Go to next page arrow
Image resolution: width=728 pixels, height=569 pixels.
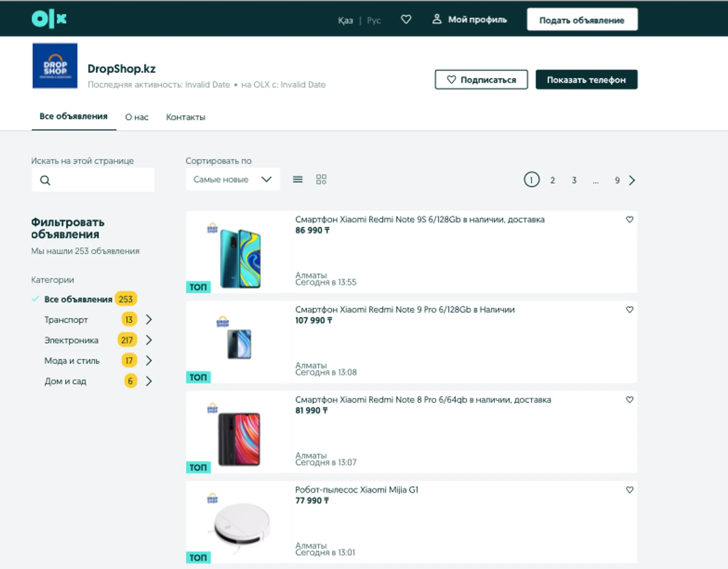click(632, 180)
